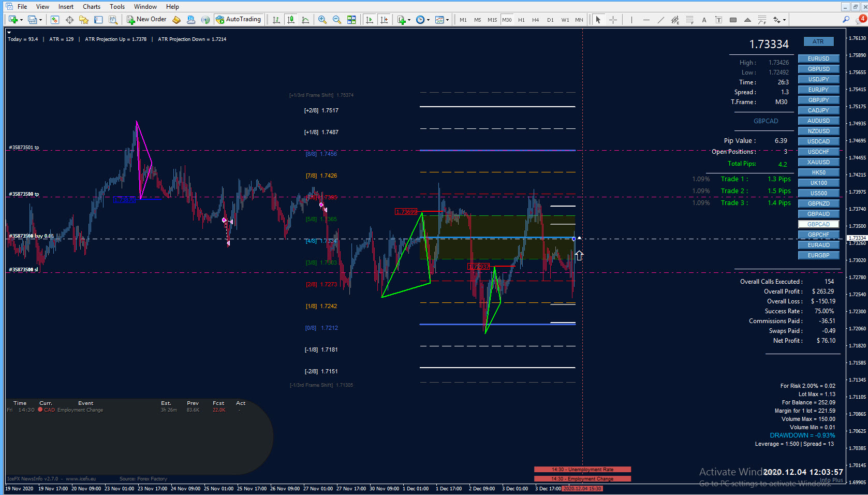Open the search magnifier in toolbar
The image size is (868, 495).
846,20
